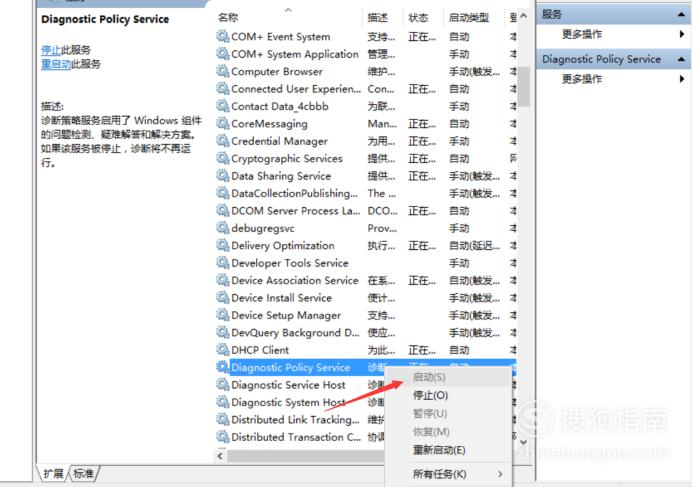Click gear icon for Diagnostic Service Host
Viewport: 692px width, 487px height.
(x=223, y=385)
